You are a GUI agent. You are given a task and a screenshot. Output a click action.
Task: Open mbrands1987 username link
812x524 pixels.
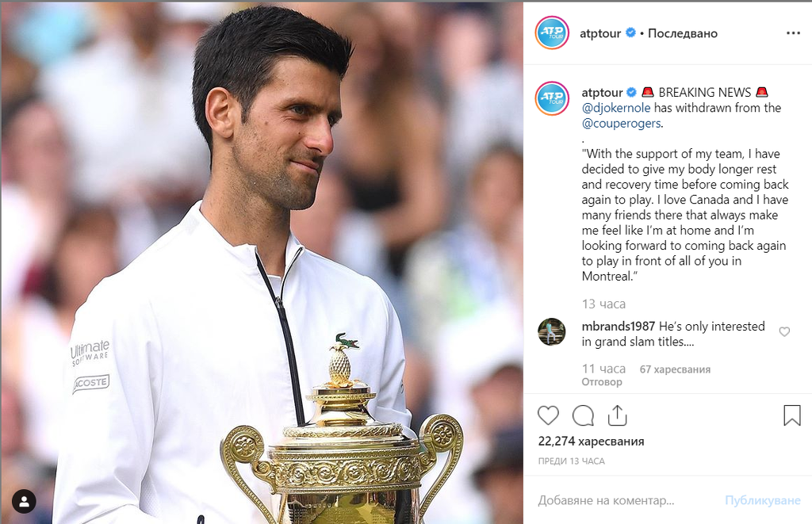[x=619, y=326]
